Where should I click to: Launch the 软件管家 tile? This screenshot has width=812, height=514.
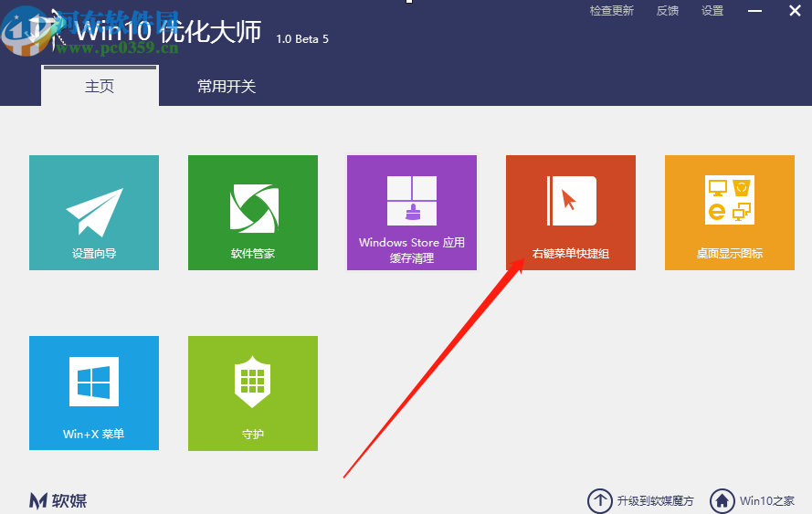(x=253, y=212)
